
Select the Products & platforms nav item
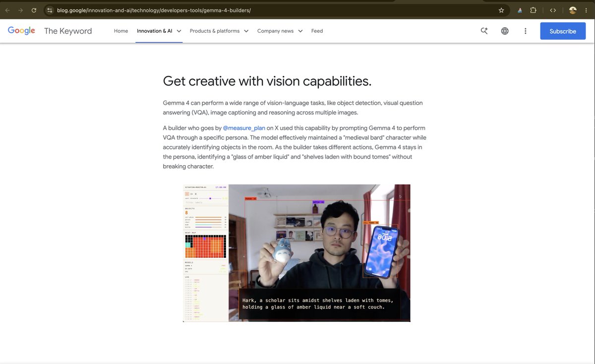click(x=215, y=31)
